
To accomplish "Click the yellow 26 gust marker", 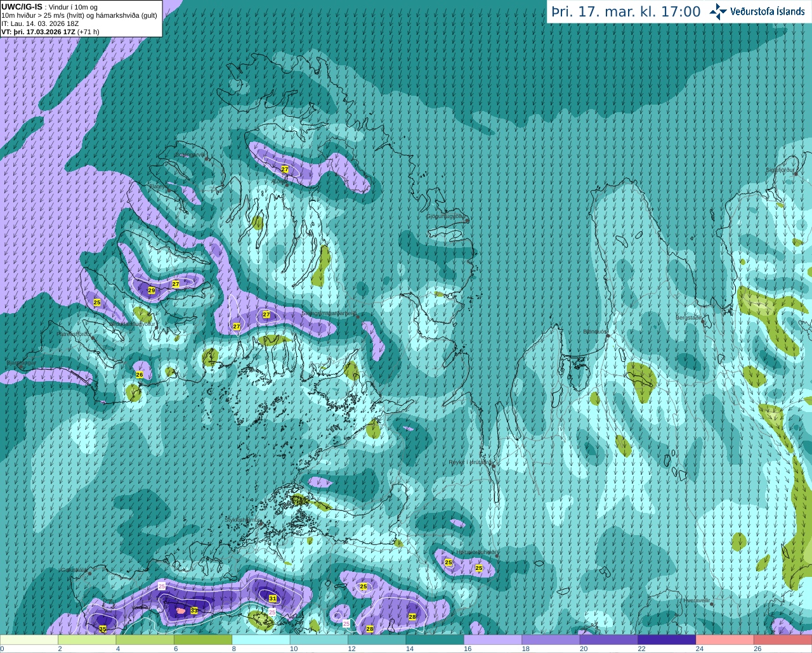I will coord(140,375).
